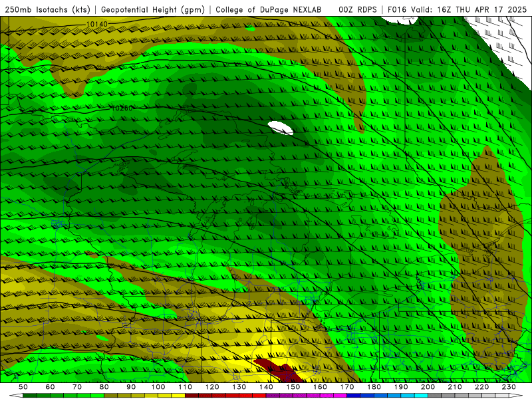Select the 'F016' forecast hour label

397,10
